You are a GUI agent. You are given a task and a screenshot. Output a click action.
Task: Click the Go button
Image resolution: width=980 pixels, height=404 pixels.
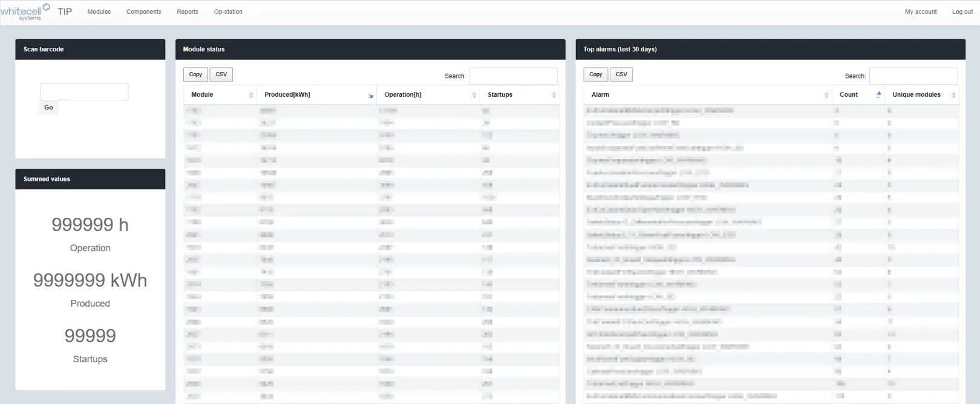point(48,108)
